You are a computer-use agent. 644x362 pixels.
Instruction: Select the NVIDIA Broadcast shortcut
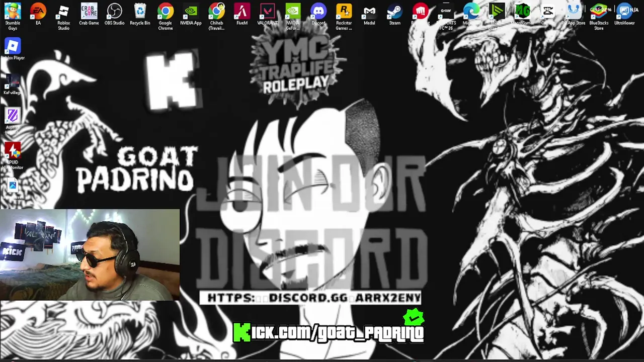coord(497,16)
